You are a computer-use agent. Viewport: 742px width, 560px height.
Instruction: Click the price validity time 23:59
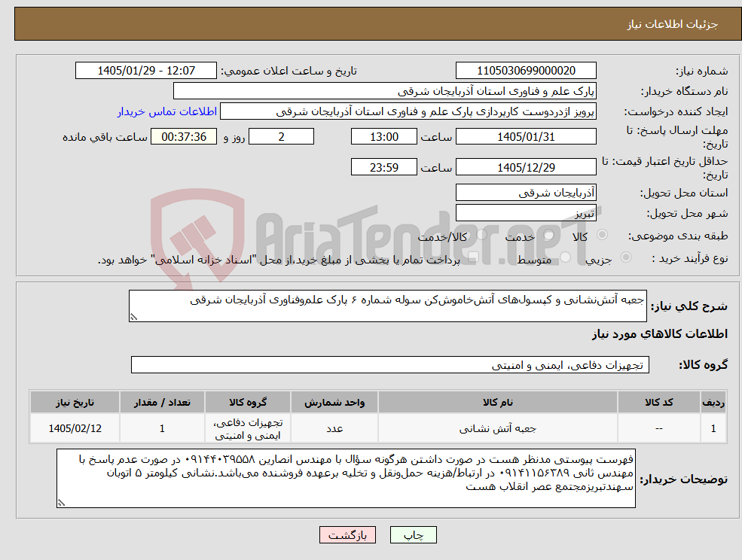383,167
